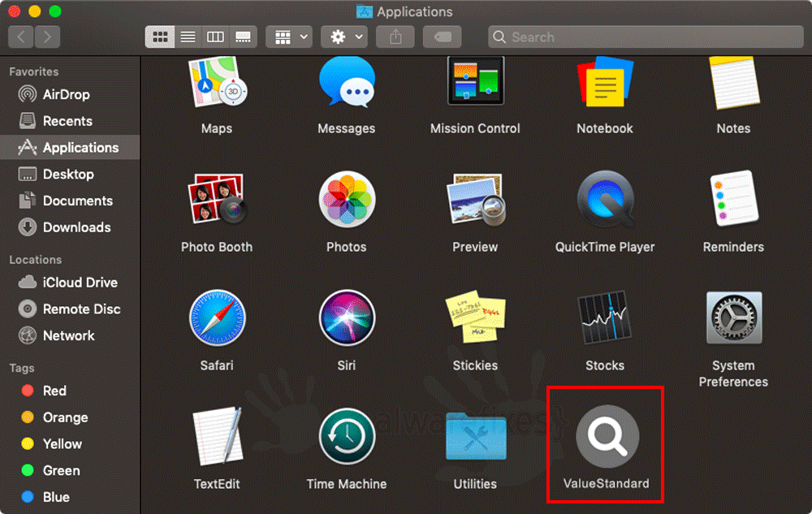Select Applications in the sidebar
812x514 pixels.
point(70,148)
